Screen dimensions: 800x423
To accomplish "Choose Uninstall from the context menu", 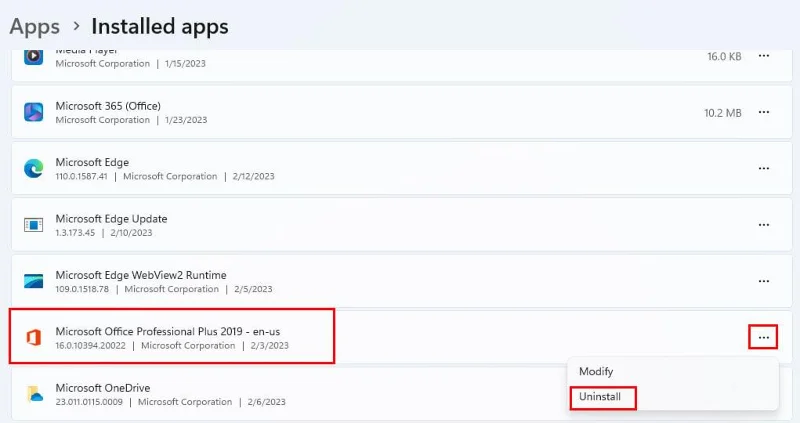I will click(x=601, y=397).
